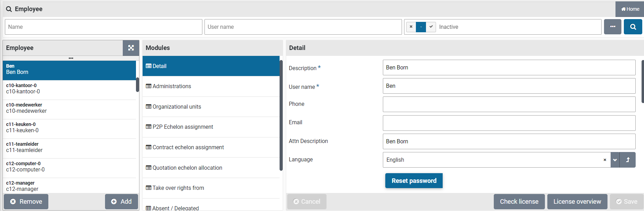This screenshot has width=644, height=211.
Task: Expand column options dots above employee list
Action: point(71,58)
